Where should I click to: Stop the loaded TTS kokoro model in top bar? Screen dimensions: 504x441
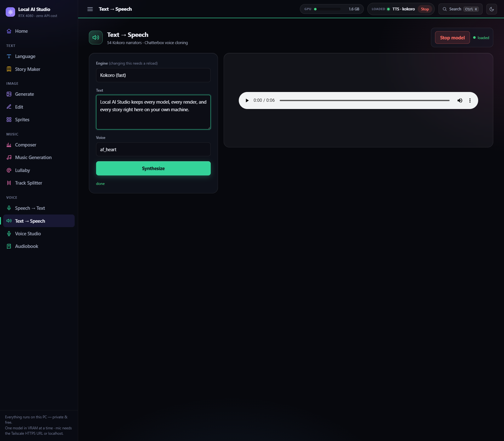coord(425,9)
